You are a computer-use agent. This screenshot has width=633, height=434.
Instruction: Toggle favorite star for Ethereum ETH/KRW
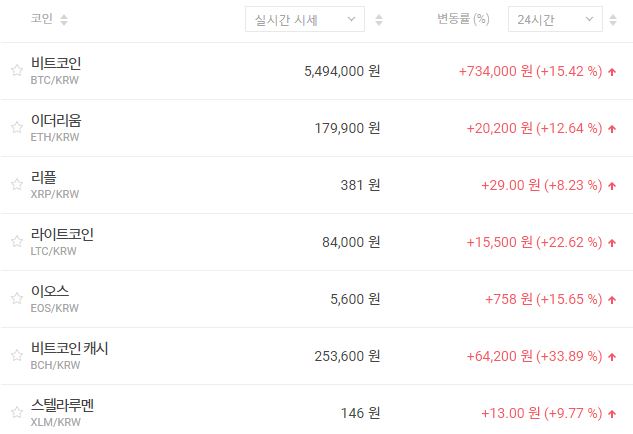click(x=16, y=128)
